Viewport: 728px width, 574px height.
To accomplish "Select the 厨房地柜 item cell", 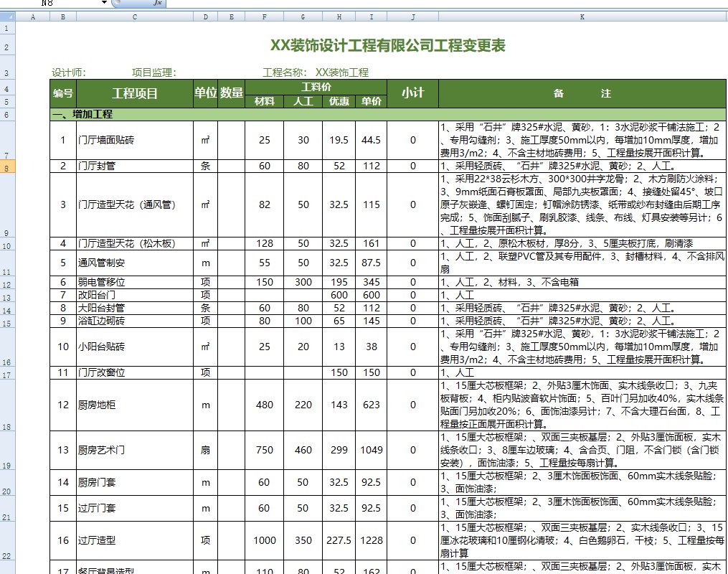I will coord(135,405).
